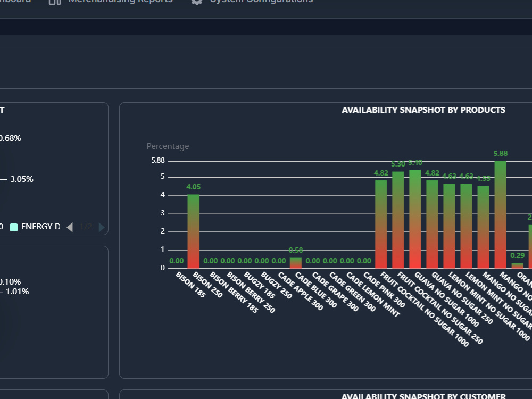The height and width of the screenshot is (399, 532).
Task: Select the FRUIT COCKTAIL NO SUGAR 1000 bar
Action: (381, 225)
